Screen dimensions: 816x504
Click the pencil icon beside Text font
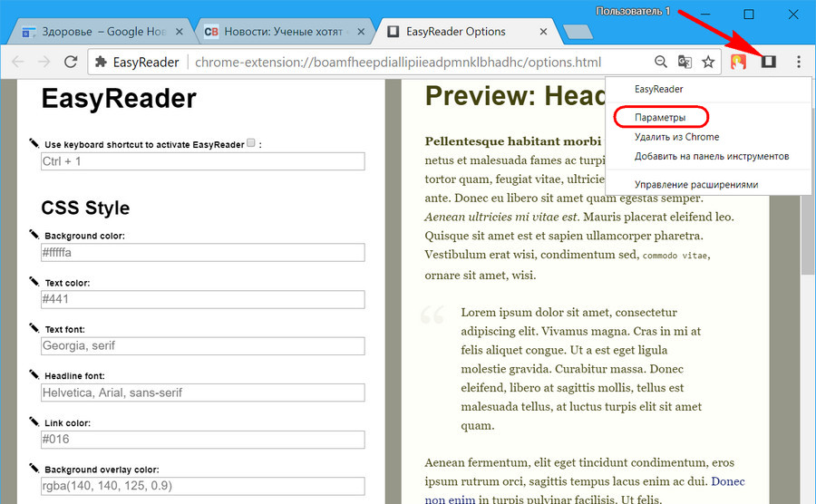pyautogui.click(x=34, y=327)
